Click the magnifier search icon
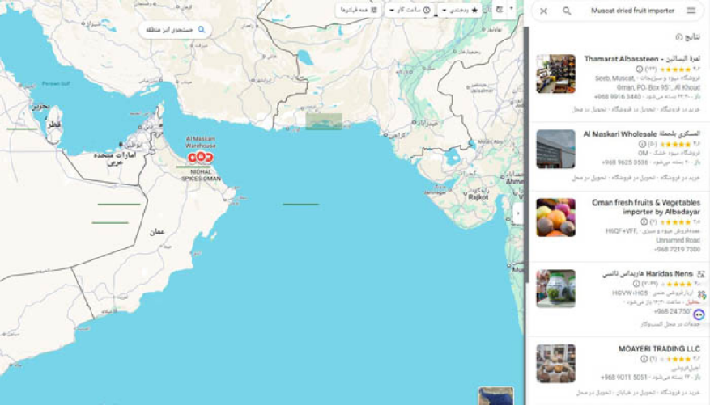The width and height of the screenshot is (710, 405). 566,10
